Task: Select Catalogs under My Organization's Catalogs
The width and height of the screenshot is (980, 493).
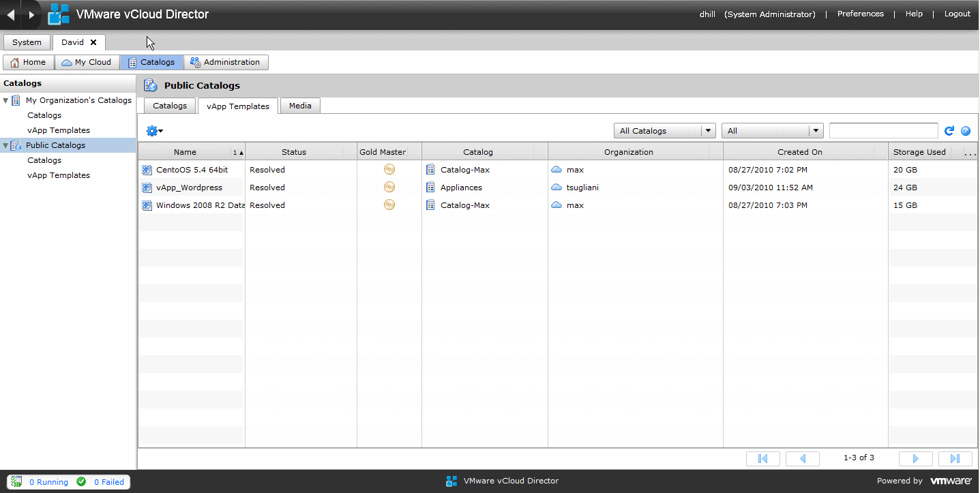Action: click(44, 115)
